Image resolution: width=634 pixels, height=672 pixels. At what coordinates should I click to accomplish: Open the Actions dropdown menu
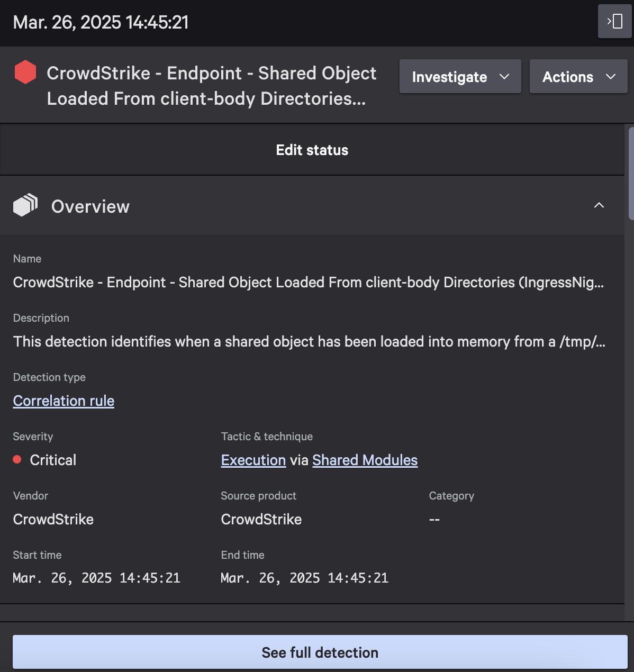[578, 77]
